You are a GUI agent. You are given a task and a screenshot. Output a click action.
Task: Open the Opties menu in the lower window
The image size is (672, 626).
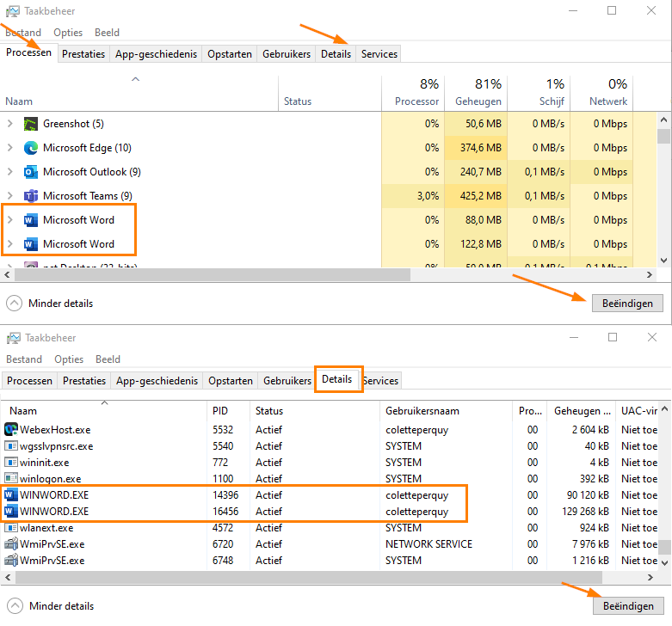69,359
